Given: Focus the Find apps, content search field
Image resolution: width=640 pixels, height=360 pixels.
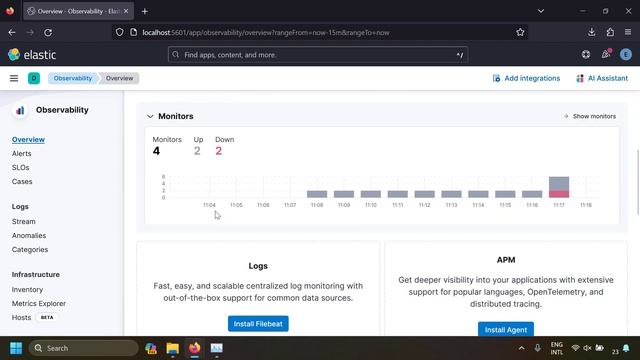Looking at the screenshot, I should pos(318,55).
